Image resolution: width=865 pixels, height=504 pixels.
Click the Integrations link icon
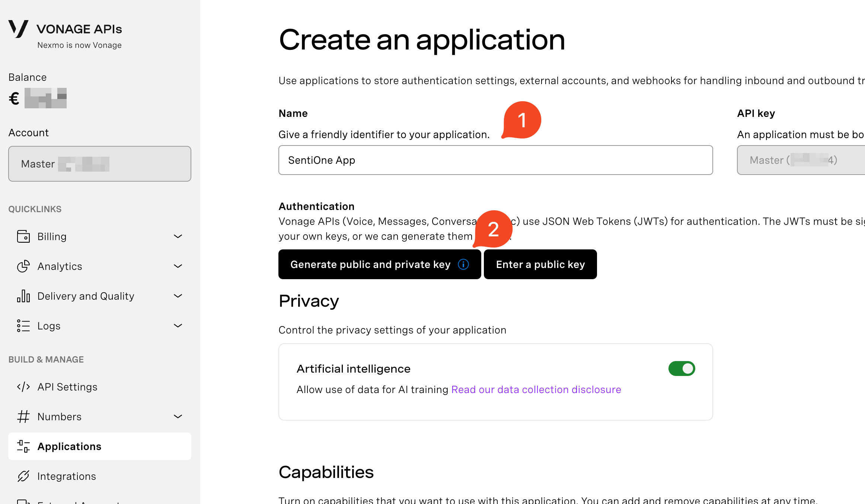[23, 476]
